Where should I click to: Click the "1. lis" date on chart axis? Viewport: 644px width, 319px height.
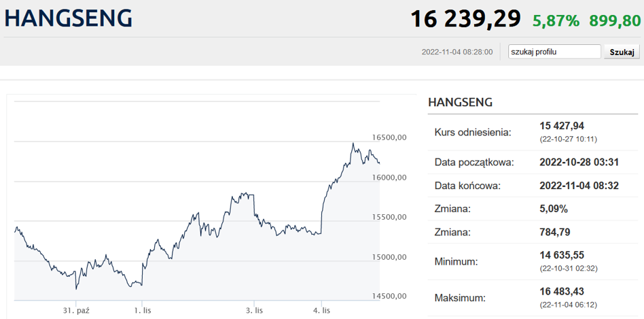coord(141,310)
